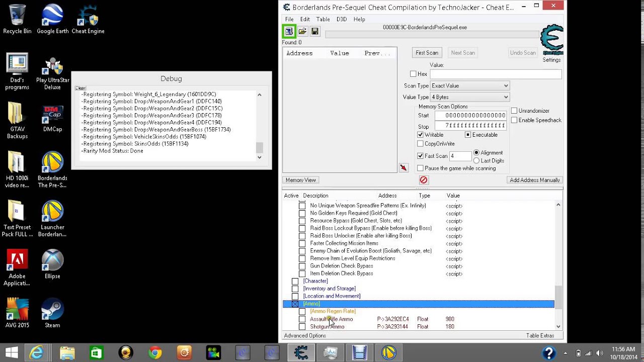The image size is (644, 362).
Task: Open Google Chrome from the taskbar
Action: [155, 352]
